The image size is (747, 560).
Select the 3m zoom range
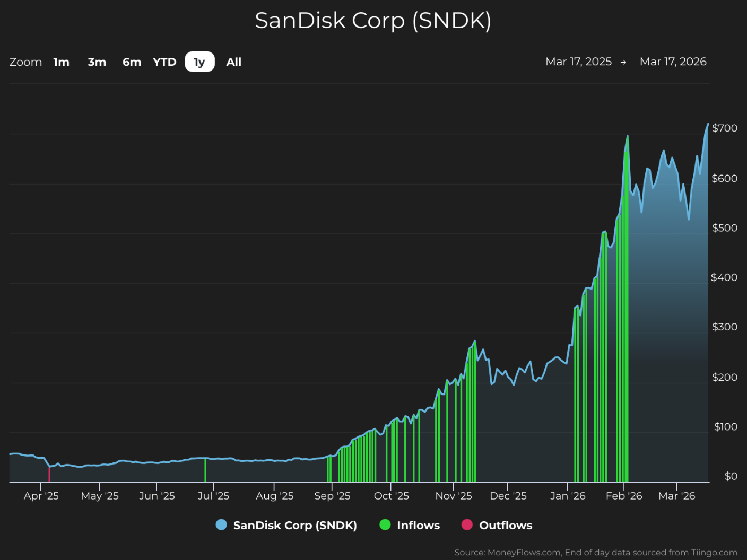[97, 62]
